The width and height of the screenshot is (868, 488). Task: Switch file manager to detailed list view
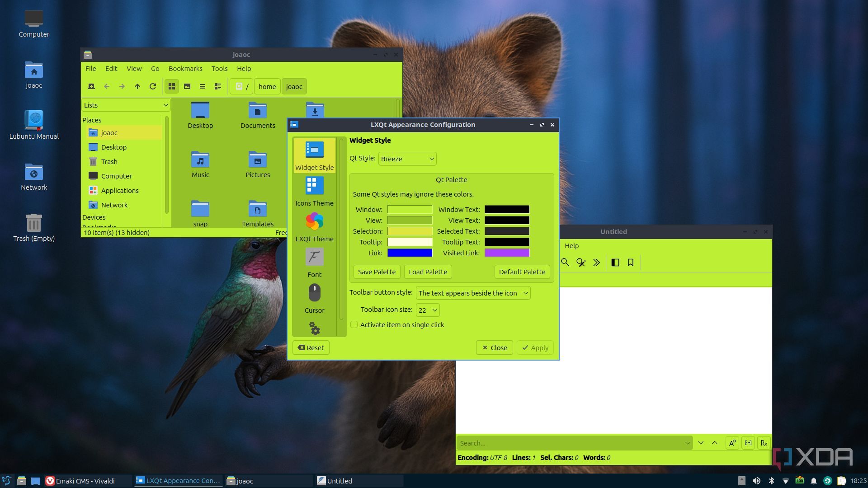click(x=218, y=86)
